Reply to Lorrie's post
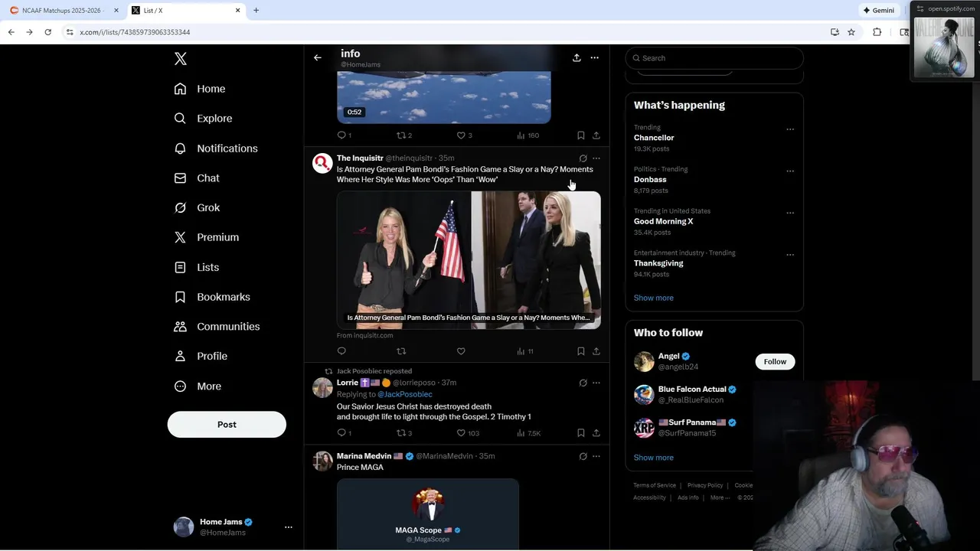The height and width of the screenshot is (551, 980). [x=341, y=433]
